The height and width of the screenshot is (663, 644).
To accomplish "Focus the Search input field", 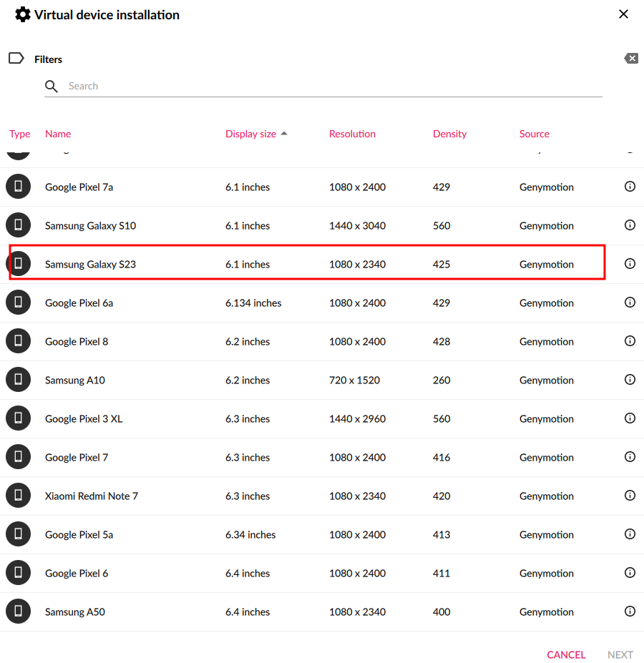I will tap(329, 87).
